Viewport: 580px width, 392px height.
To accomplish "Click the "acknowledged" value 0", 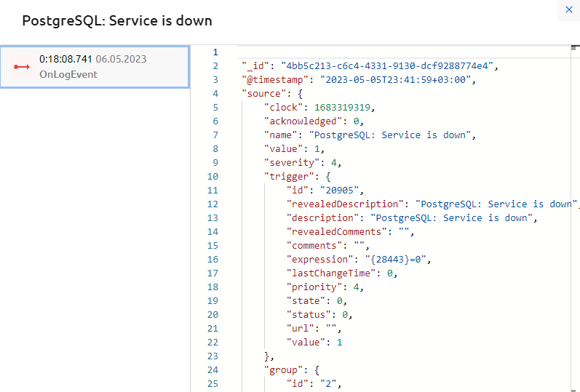I will coord(357,121).
